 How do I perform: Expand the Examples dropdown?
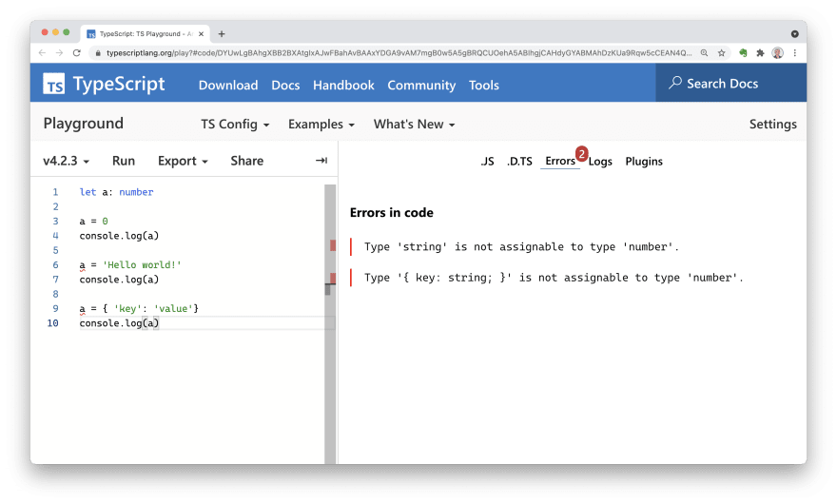(321, 124)
